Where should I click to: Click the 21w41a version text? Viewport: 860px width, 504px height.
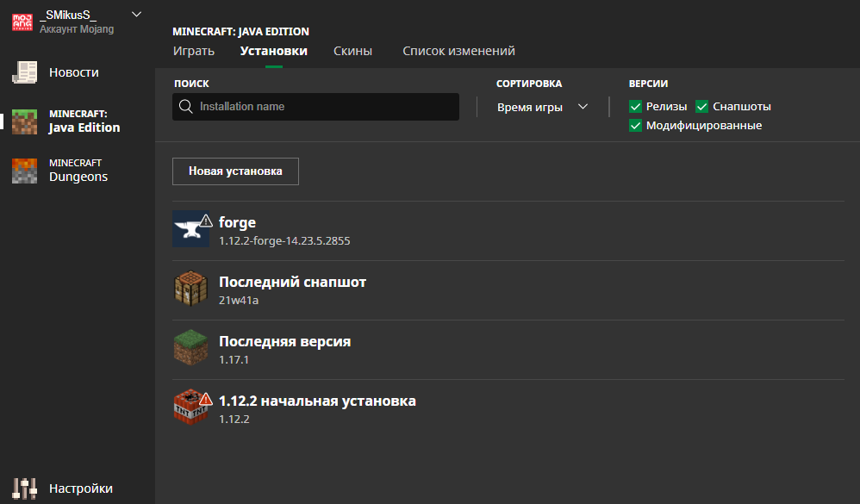click(x=239, y=300)
